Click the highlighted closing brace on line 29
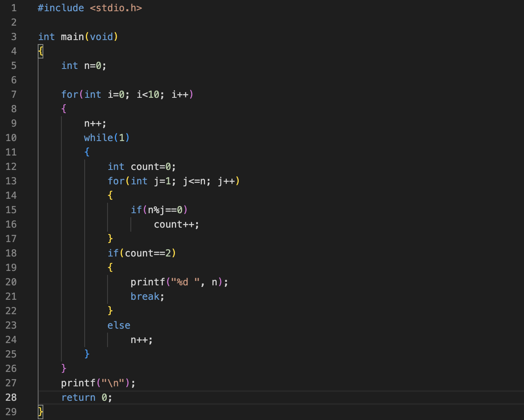 tap(41, 412)
